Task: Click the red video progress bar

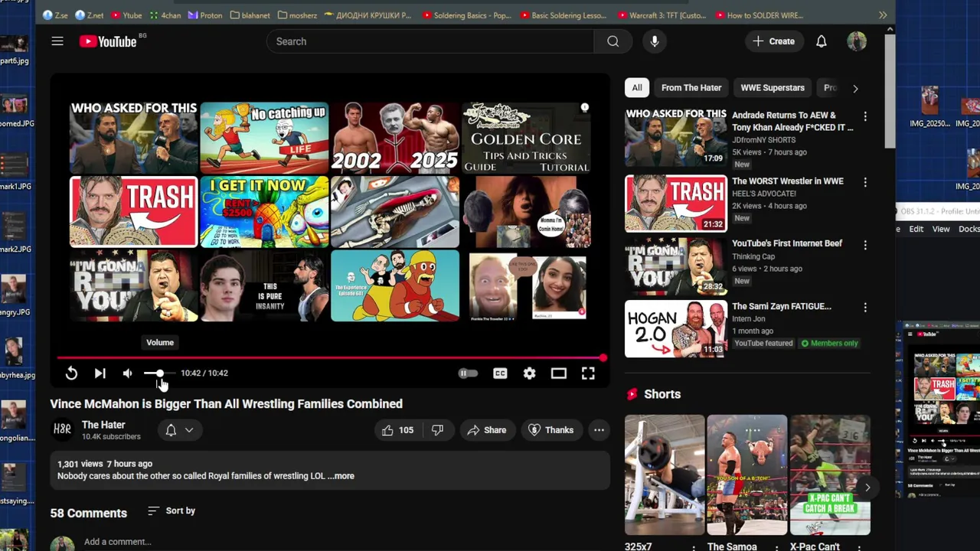Action: [x=331, y=357]
